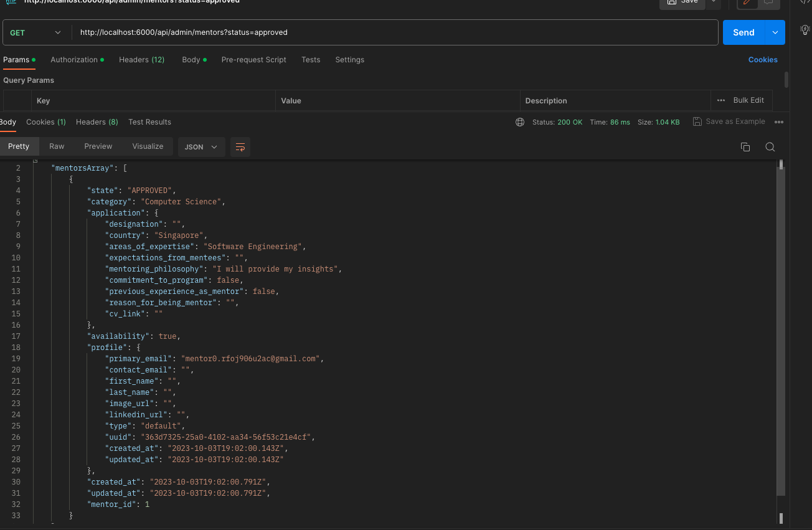
Task: Switch response view to Raw
Action: pos(57,146)
